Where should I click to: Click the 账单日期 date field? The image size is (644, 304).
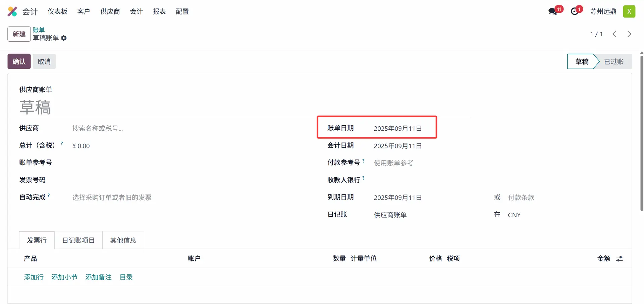tap(398, 128)
